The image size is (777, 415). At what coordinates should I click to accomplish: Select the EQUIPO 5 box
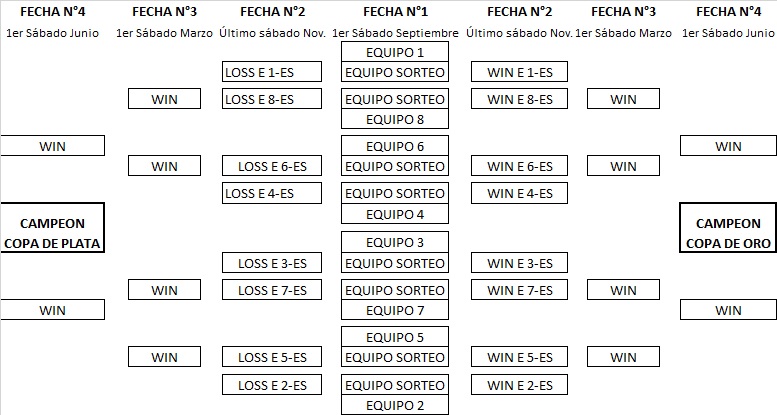click(x=395, y=337)
